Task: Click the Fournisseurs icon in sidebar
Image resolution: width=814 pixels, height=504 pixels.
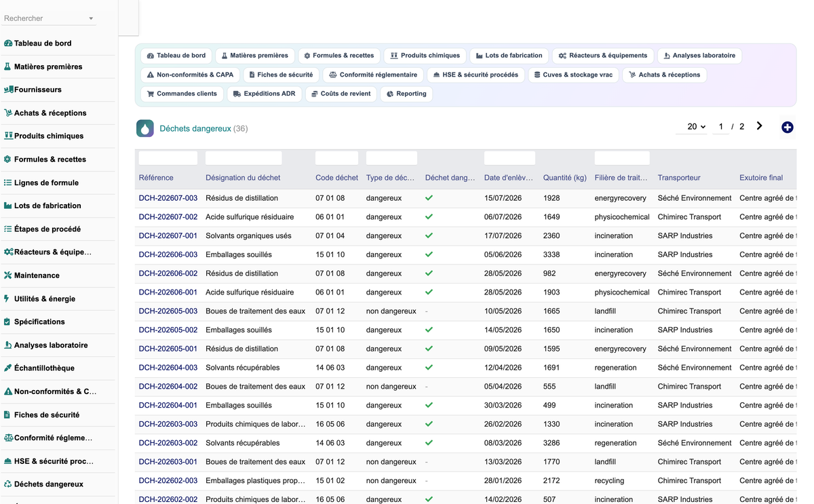Action: [x=8, y=90]
